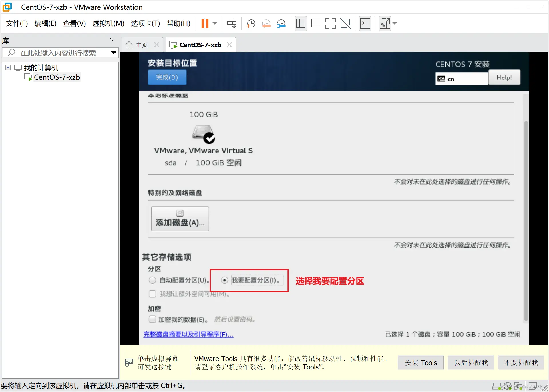Switch to the 主页 home tab

[x=142, y=45]
